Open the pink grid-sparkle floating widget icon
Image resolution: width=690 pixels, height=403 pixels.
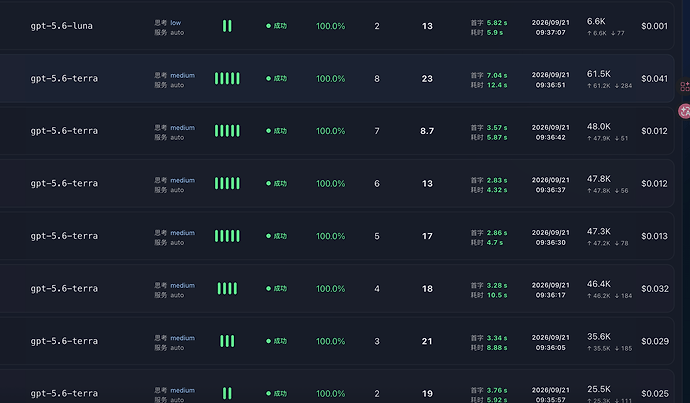point(685,86)
